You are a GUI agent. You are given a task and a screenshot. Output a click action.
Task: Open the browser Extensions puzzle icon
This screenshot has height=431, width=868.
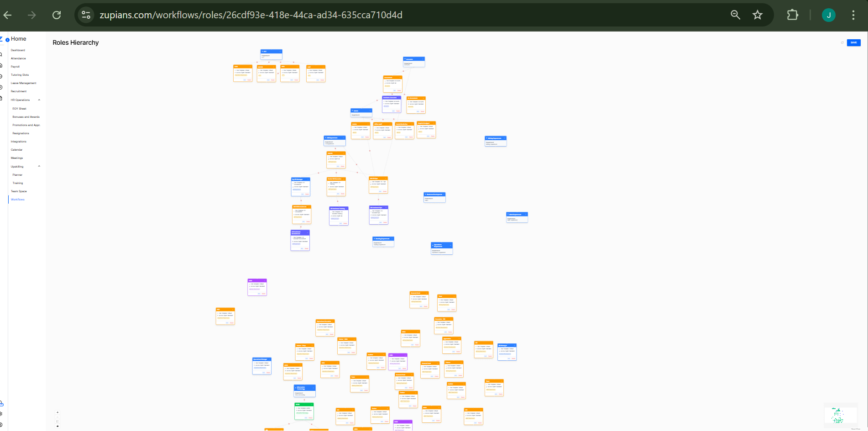click(793, 15)
